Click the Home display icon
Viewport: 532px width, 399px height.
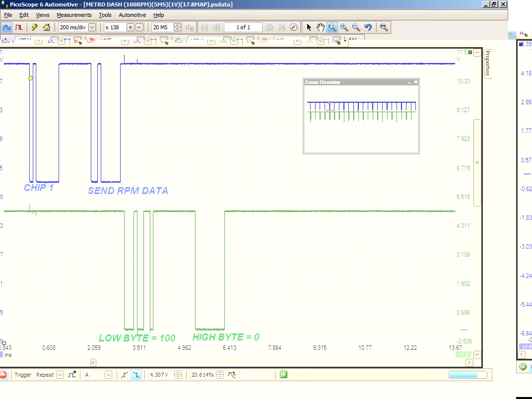[47, 27]
